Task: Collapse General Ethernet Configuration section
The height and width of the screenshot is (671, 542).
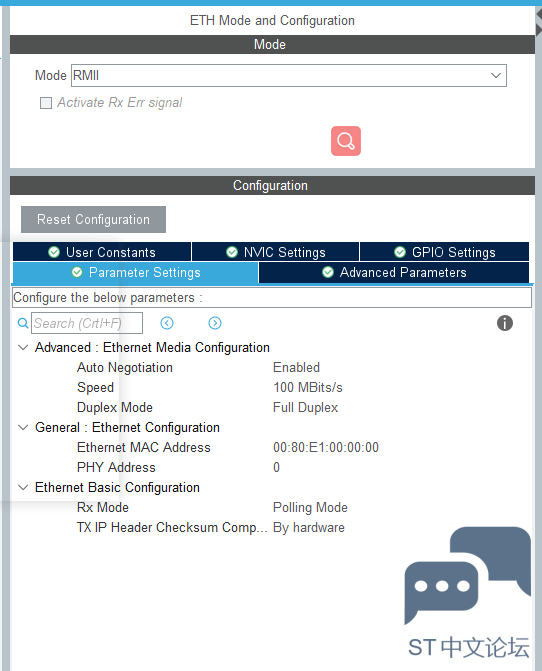Action: pos(23,428)
